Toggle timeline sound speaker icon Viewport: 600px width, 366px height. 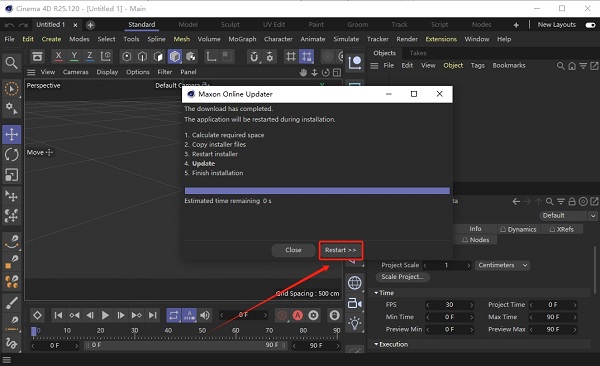pyautogui.click(x=205, y=315)
